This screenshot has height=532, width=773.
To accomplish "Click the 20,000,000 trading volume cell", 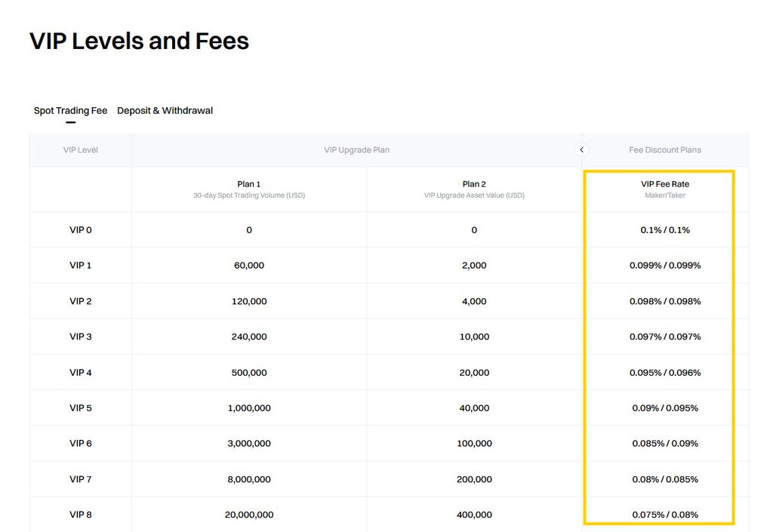I will tap(249, 515).
